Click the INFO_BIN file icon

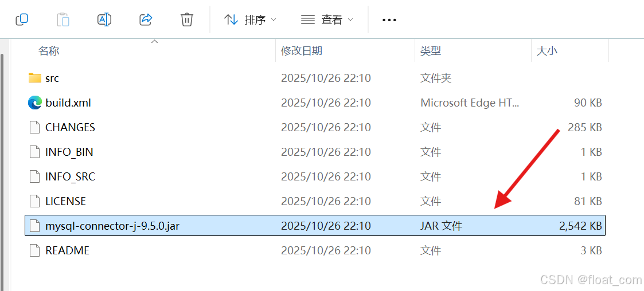click(x=35, y=152)
